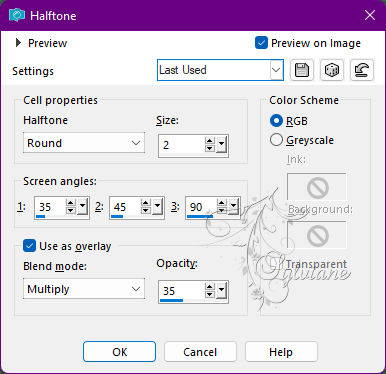This screenshot has width=386, height=374.
Task: Open the slider popup beside the Opacity field
Action: (x=221, y=291)
